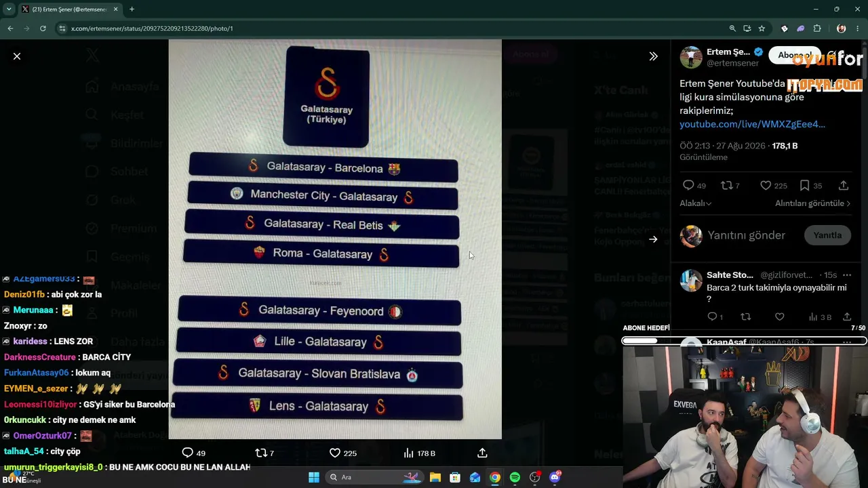Open the Chrome extensions puzzle icon

point(817,28)
